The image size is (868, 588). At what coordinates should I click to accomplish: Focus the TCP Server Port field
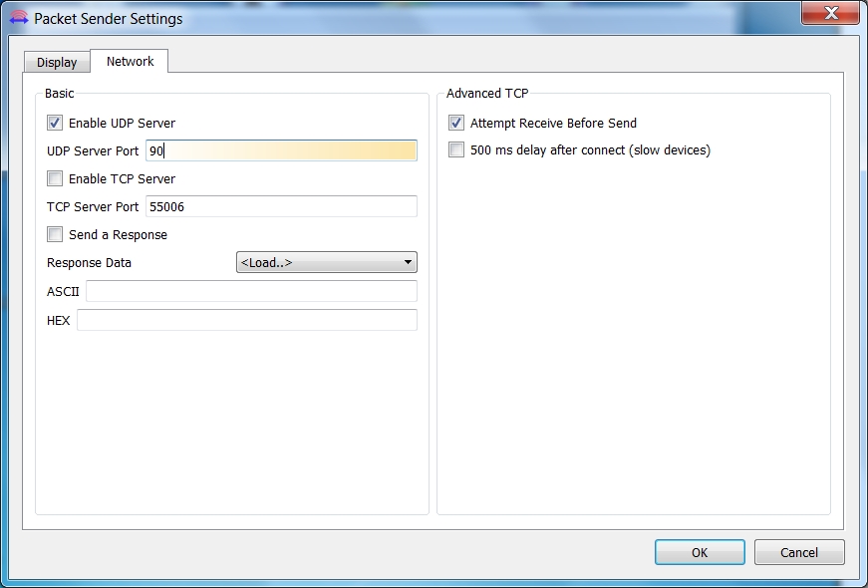(281, 206)
